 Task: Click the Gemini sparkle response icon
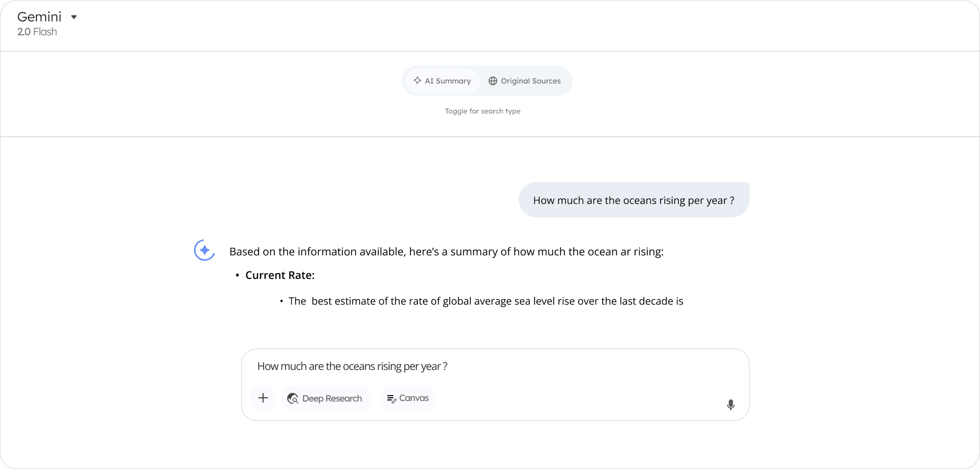coord(204,250)
